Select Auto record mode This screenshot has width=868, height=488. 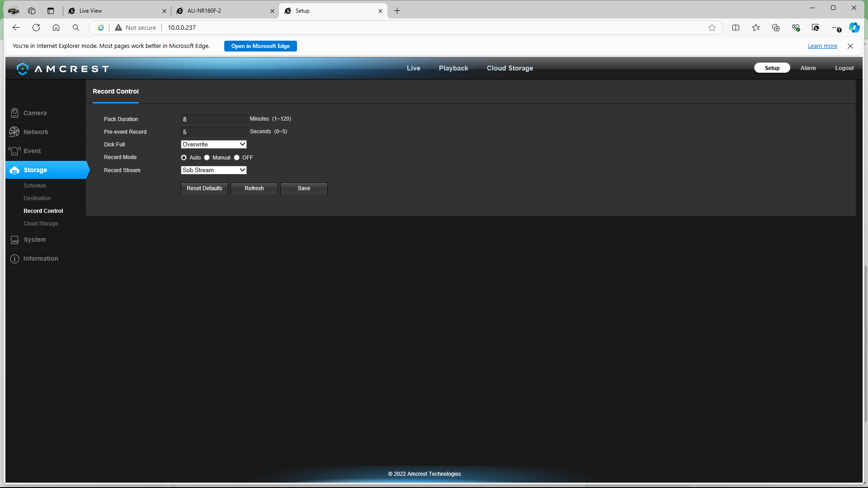click(x=184, y=158)
